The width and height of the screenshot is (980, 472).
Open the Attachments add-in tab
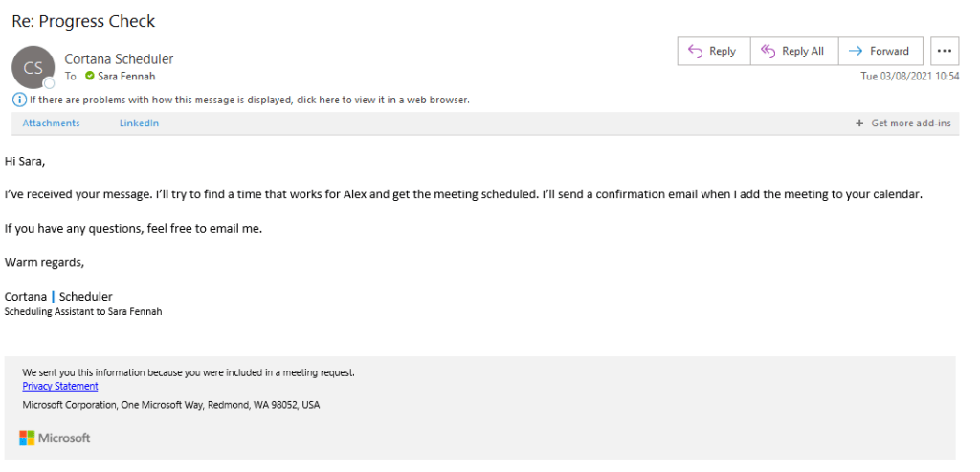click(x=52, y=124)
